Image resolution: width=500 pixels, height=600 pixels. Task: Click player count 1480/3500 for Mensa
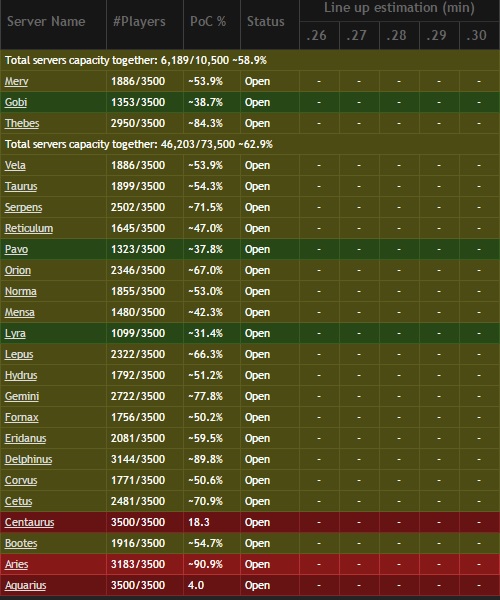pos(138,313)
